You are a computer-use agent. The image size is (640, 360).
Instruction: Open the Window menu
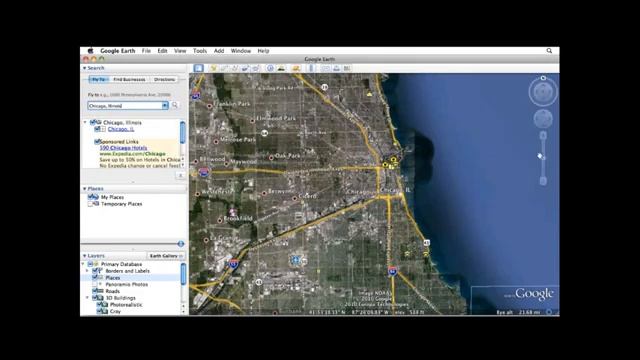click(x=241, y=51)
